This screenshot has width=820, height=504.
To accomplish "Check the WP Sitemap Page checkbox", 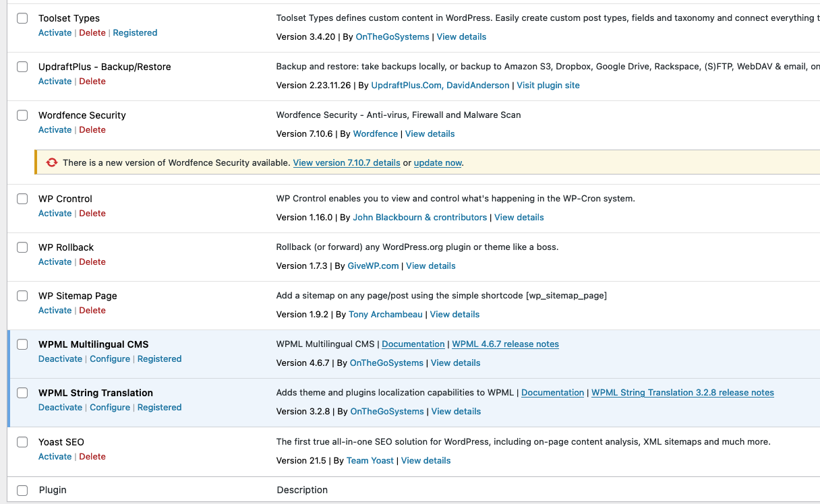I will point(22,296).
